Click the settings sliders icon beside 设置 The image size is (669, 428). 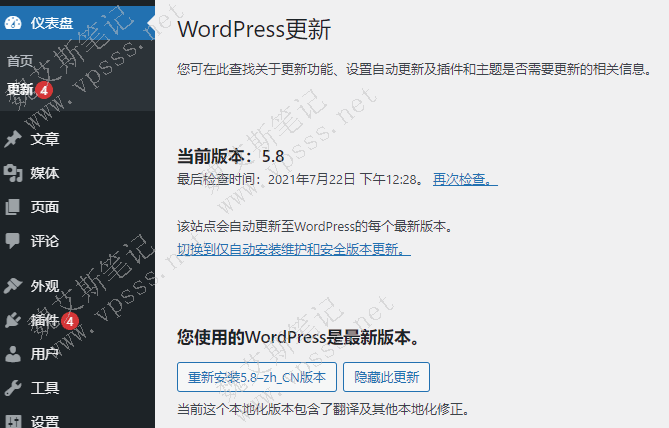[x=13, y=421]
